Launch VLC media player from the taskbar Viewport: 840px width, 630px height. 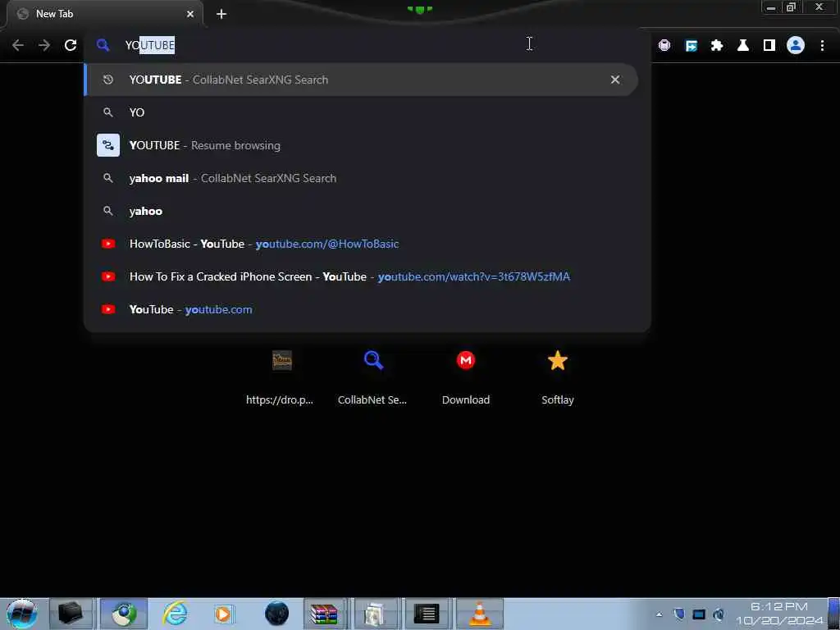479,614
